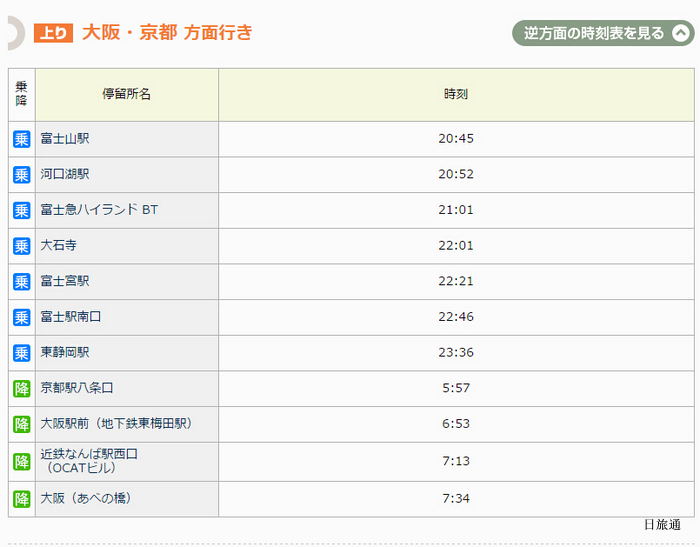
Task: Click the 大阪・京都 方面行き heading
Action: click(x=167, y=33)
